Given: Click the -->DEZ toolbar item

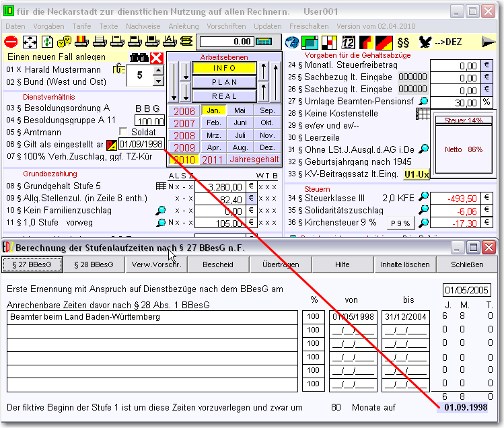Looking at the screenshot, I should [448, 42].
